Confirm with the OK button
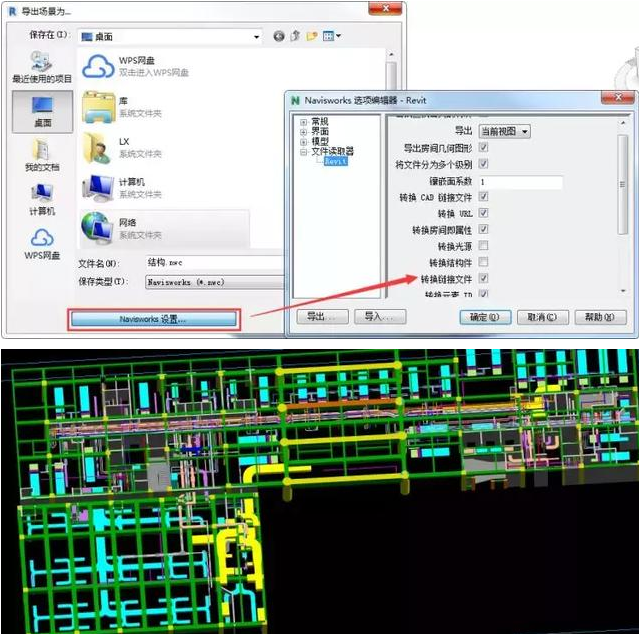 [x=485, y=317]
